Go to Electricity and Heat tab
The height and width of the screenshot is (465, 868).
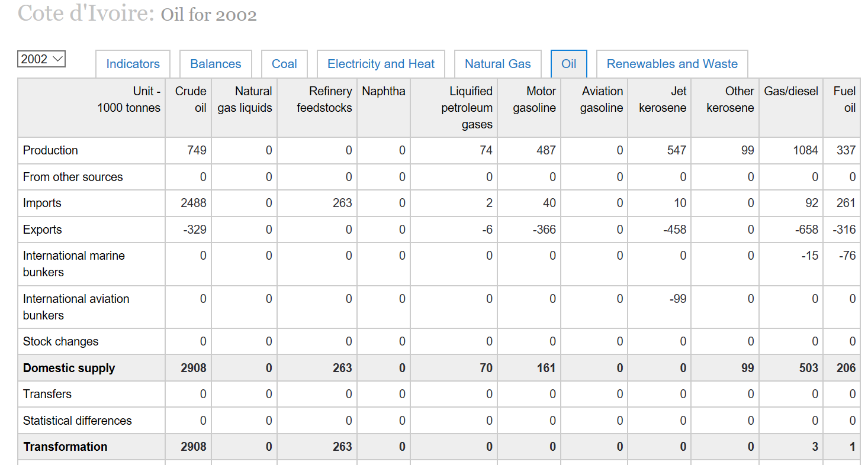coord(381,64)
